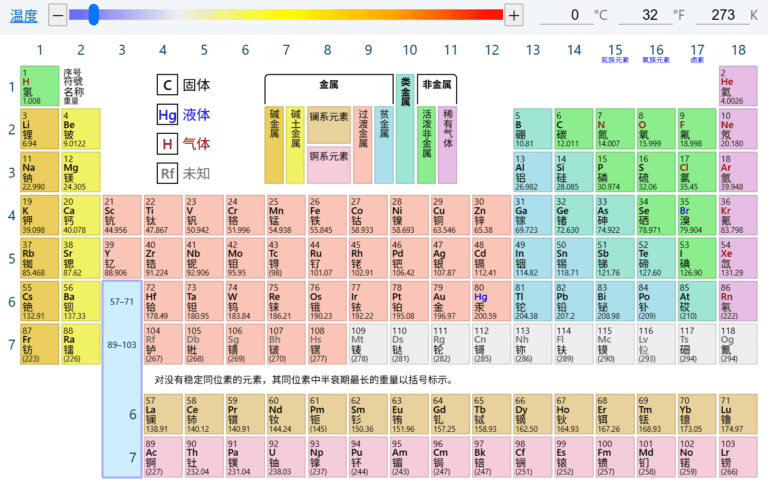
Task: Open the Mercury (Hg) element cell
Action: [492, 301]
